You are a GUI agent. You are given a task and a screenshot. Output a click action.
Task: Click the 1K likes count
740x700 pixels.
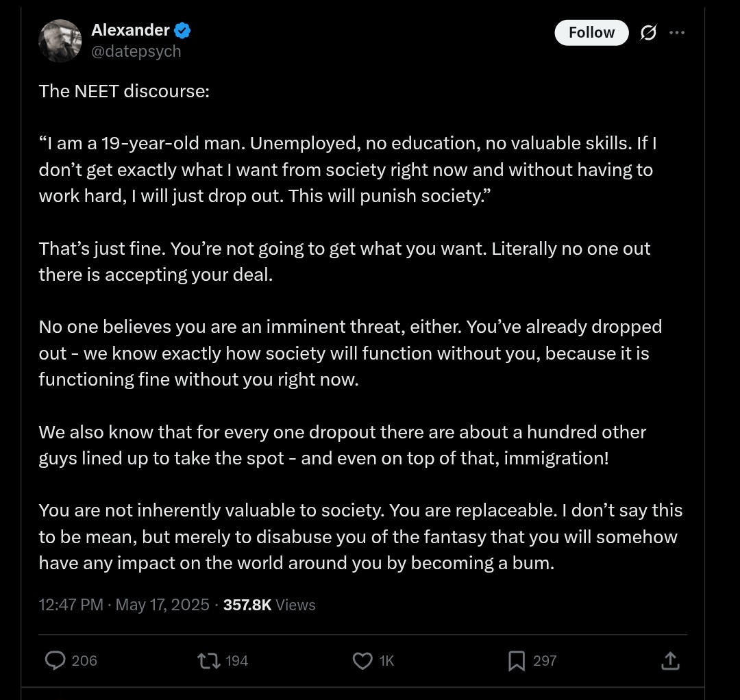[386, 660]
